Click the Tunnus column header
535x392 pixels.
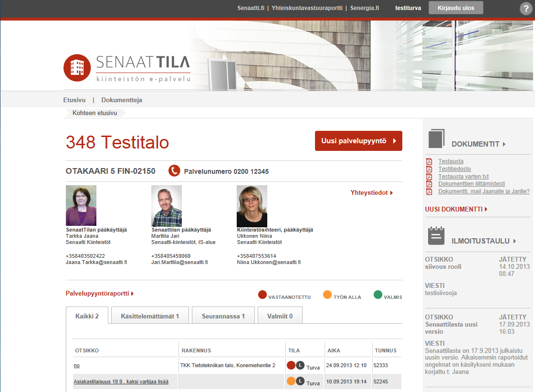click(x=386, y=350)
